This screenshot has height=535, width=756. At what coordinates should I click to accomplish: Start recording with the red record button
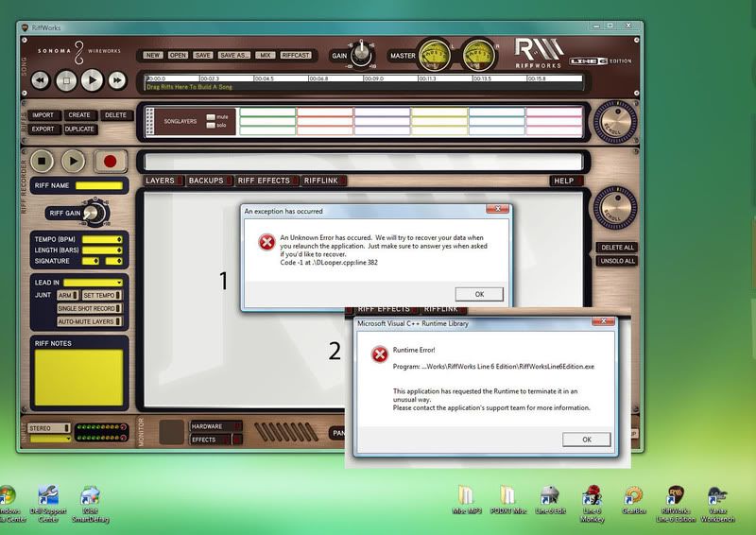tap(110, 161)
